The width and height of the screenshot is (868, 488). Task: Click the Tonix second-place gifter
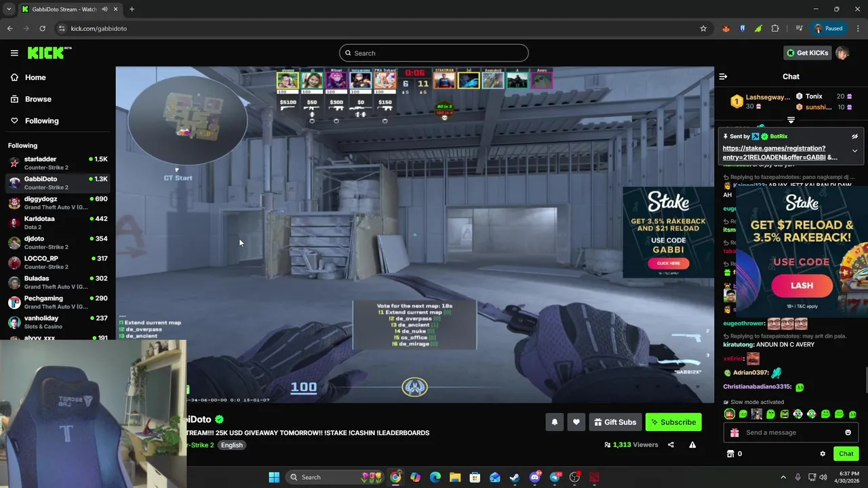814,96
